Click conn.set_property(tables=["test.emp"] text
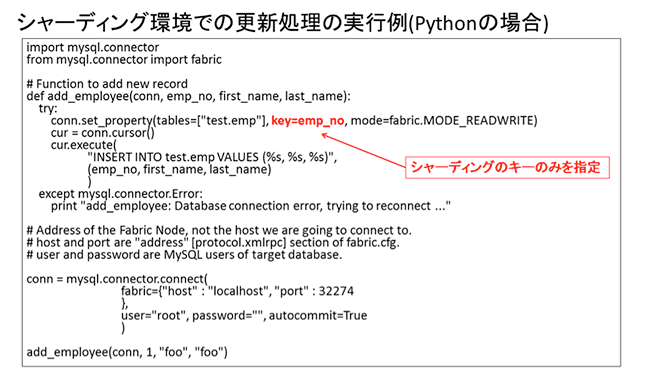Image resolution: width=650 pixels, height=375 pixels. coord(160,121)
